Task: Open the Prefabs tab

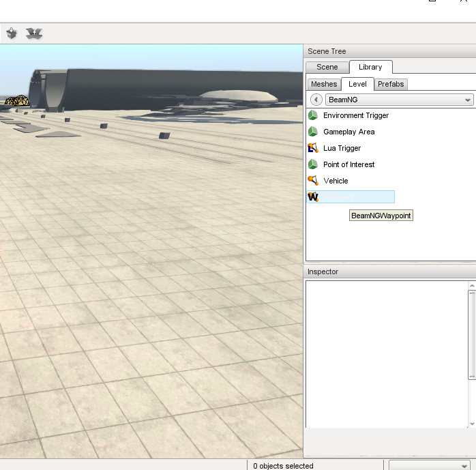Action: [x=391, y=84]
